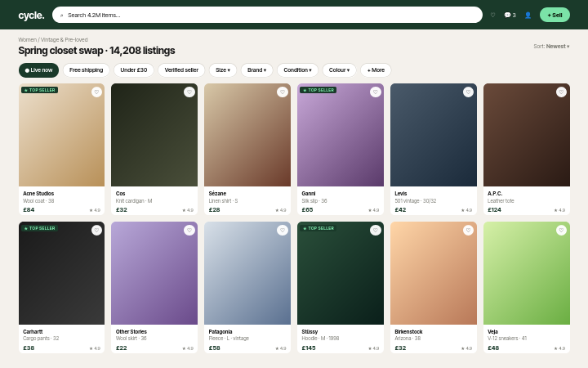The height and width of the screenshot is (368, 588).
Task: Open the Acne Studios wool coat photo
Action: (61, 135)
